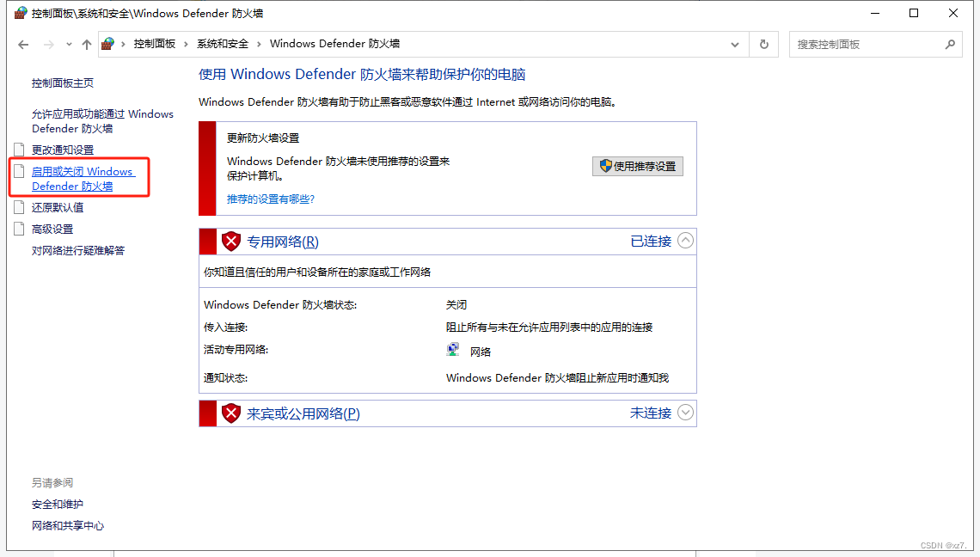980x557 pixels.
Task: Expand dropdown arrow after 控制面板 breadcrumb
Action: 186,44
